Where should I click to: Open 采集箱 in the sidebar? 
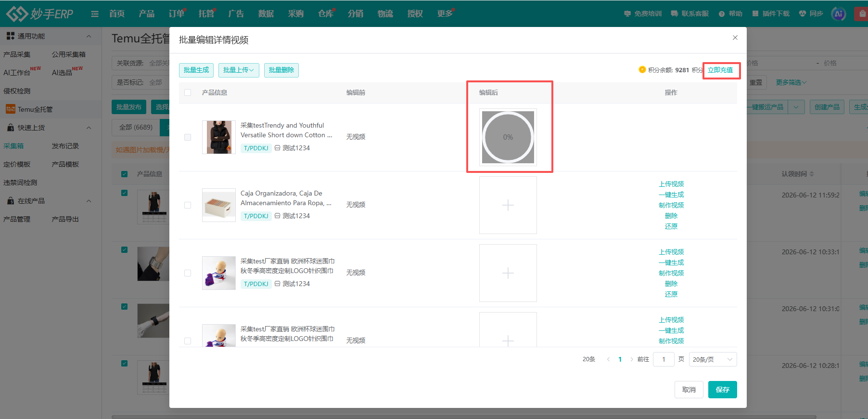coord(13,146)
